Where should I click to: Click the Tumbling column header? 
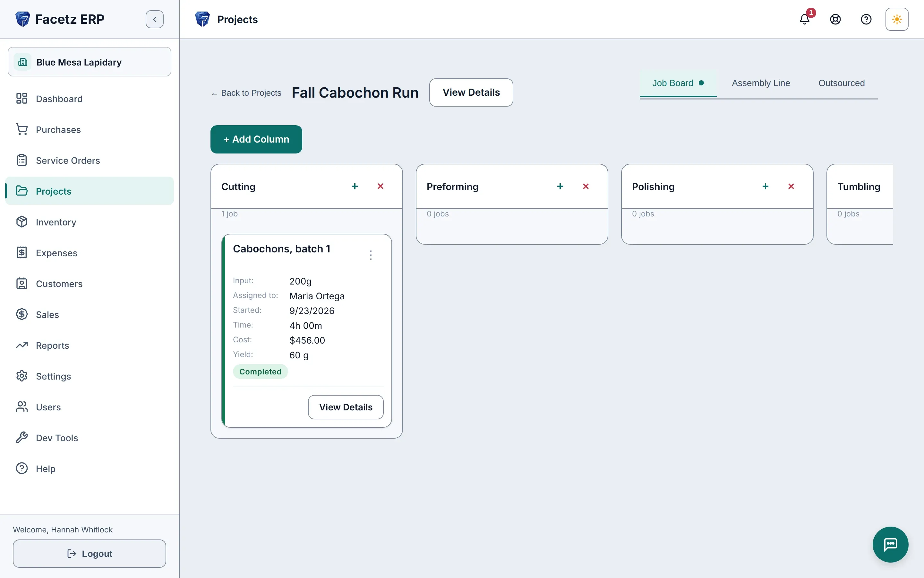[859, 187]
